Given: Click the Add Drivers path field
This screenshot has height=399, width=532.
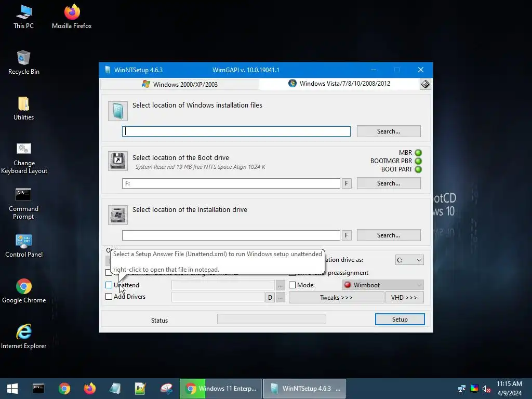Looking at the screenshot, I should coord(218,298).
